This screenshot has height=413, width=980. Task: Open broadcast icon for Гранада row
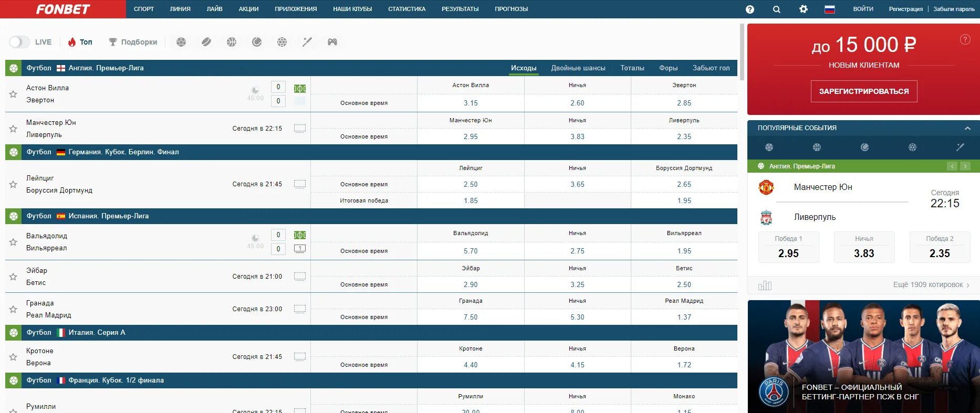click(x=300, y=309)
